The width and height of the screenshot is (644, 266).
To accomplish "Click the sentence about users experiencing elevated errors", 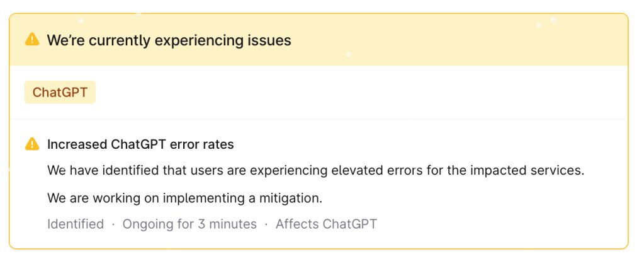I will 315,171.
